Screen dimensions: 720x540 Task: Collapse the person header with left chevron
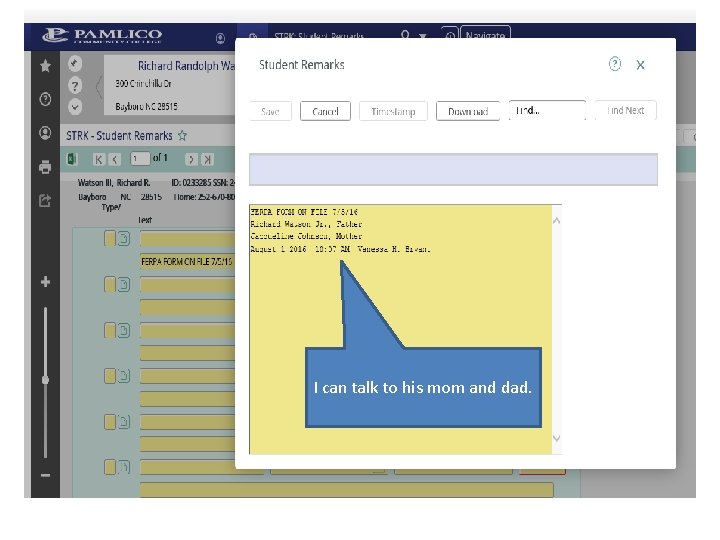tap(98, 86)
